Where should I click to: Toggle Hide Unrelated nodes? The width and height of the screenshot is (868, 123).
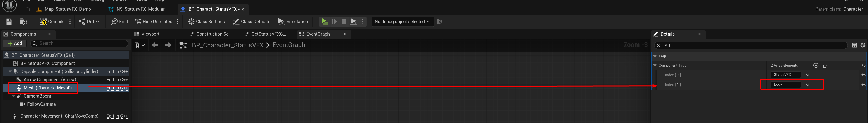(154, 22)
